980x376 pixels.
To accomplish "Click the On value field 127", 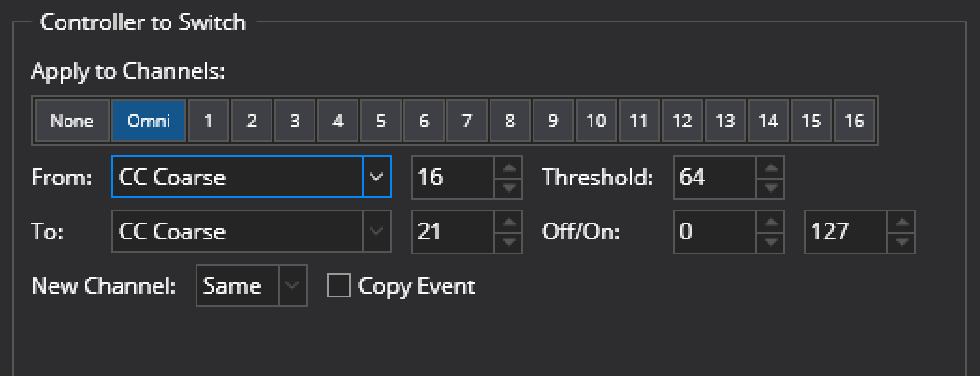I will [x=846, y=232].
